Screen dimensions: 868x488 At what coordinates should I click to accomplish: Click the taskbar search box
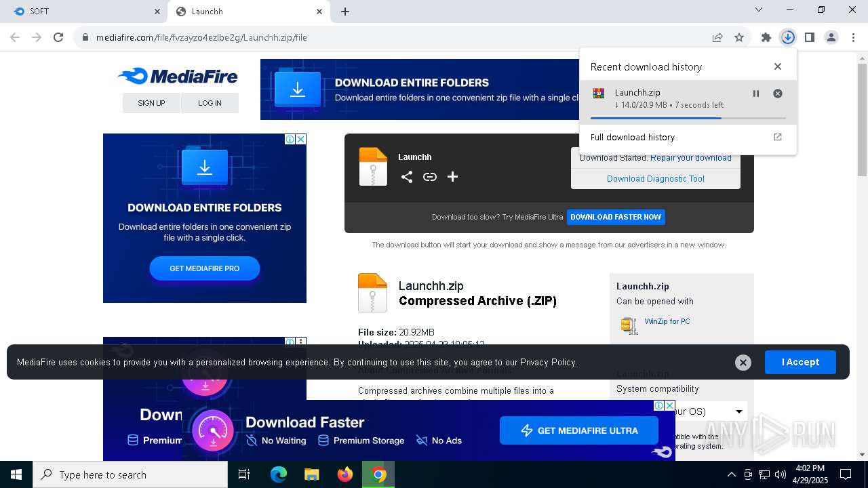(x=130, y=474)
